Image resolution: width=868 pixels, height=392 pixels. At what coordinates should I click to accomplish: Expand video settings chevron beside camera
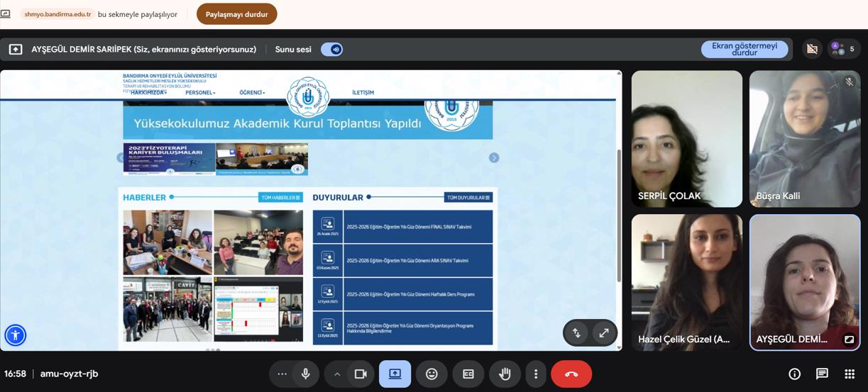[x=337, y=374]
